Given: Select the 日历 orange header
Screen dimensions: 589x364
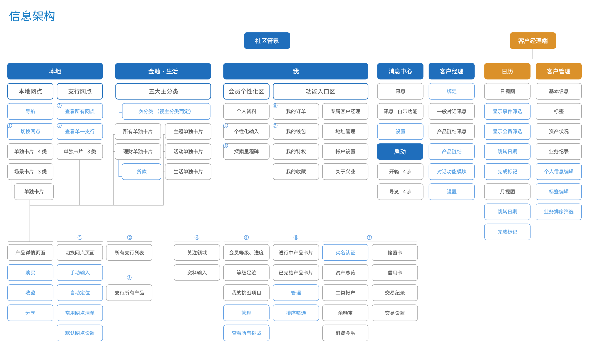Looking at the screenshot, I should pos(507,71).
